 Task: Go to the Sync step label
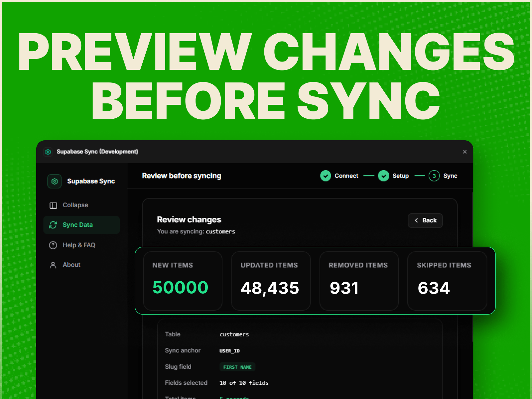[x=450, y=176]
